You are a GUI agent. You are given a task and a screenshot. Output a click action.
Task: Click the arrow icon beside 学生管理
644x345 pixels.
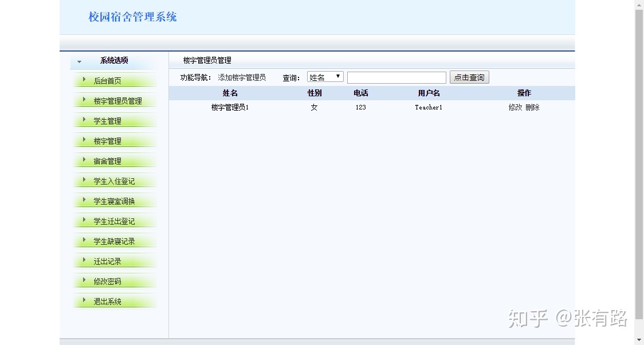point(84,120)
